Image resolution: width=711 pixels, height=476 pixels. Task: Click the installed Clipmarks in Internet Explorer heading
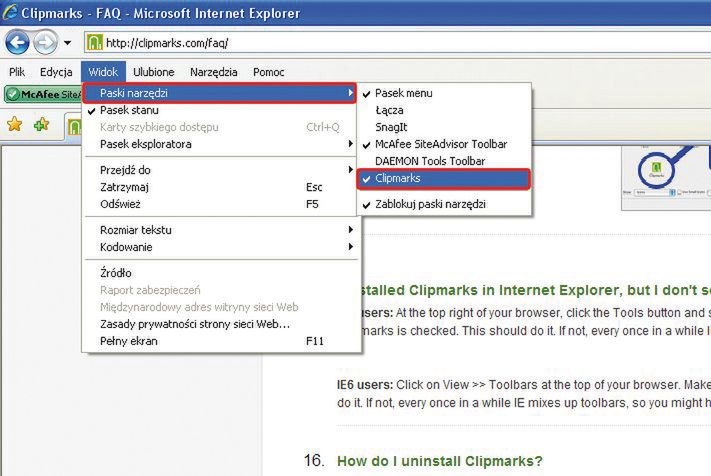pyautogui.click(x=534, y=290)
